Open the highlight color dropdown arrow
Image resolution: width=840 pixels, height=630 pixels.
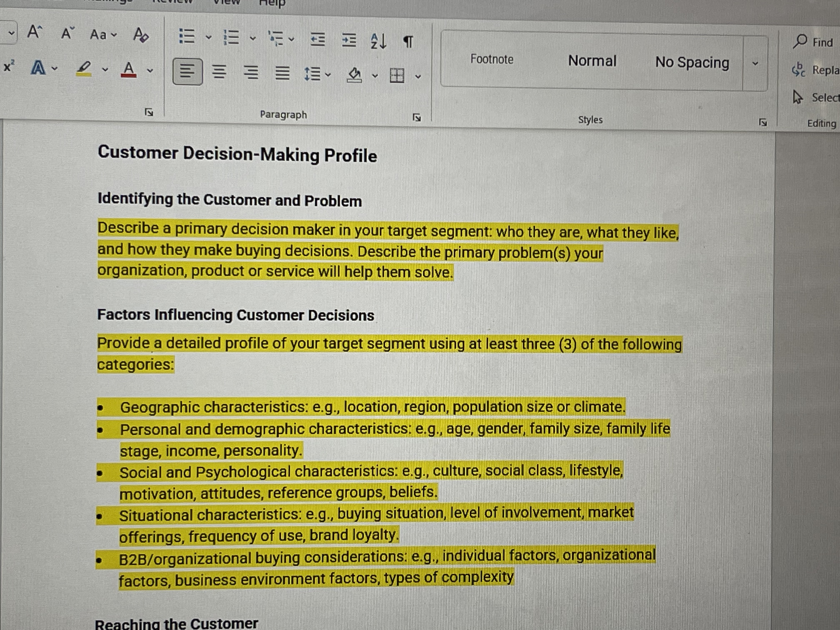point(105,70)
